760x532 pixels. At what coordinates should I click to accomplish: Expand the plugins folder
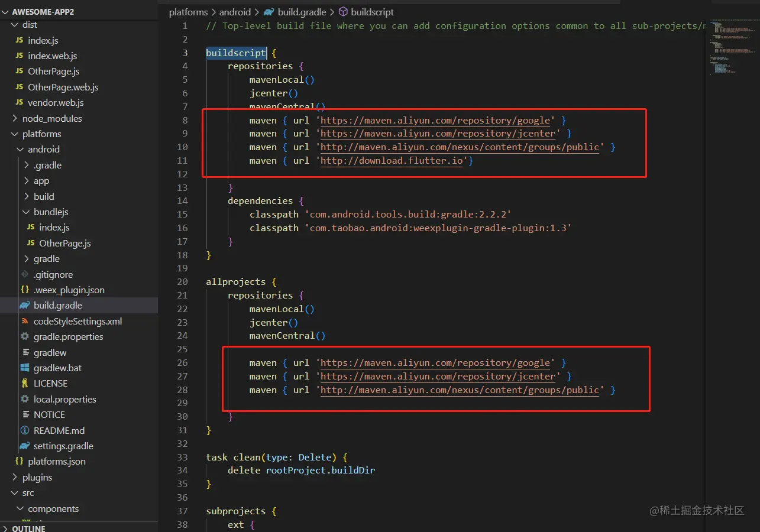(x=15, y=478)
